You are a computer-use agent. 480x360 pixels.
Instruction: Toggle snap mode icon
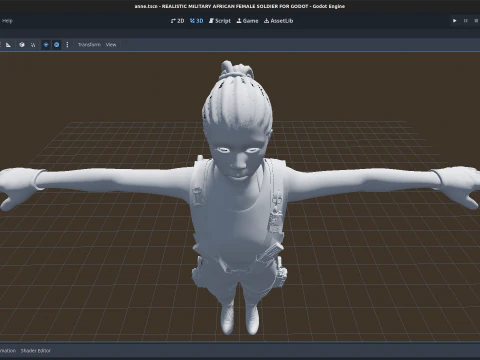point(33,45)
